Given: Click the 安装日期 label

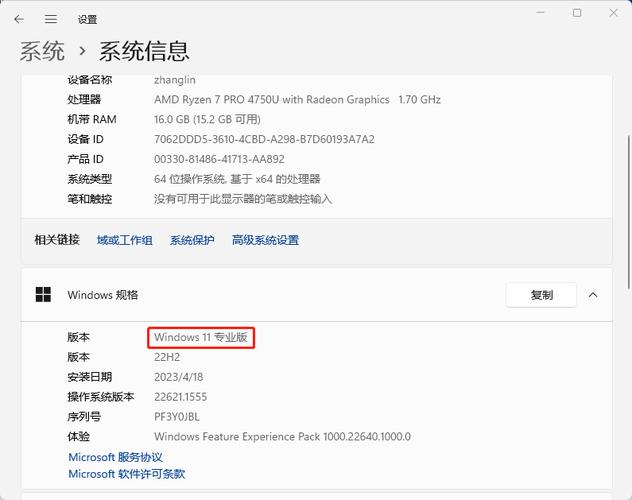Looking at the screenshot, I should (x=89, y=377).
